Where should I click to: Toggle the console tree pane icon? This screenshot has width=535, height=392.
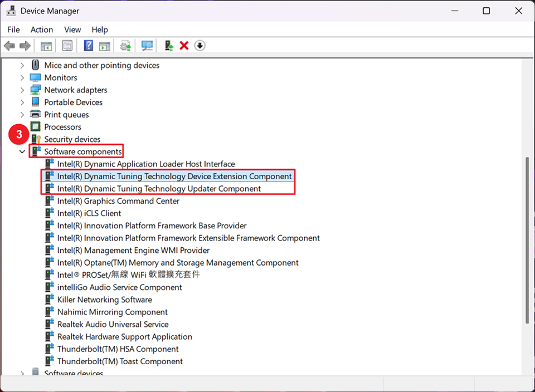[x=46, y=46]
